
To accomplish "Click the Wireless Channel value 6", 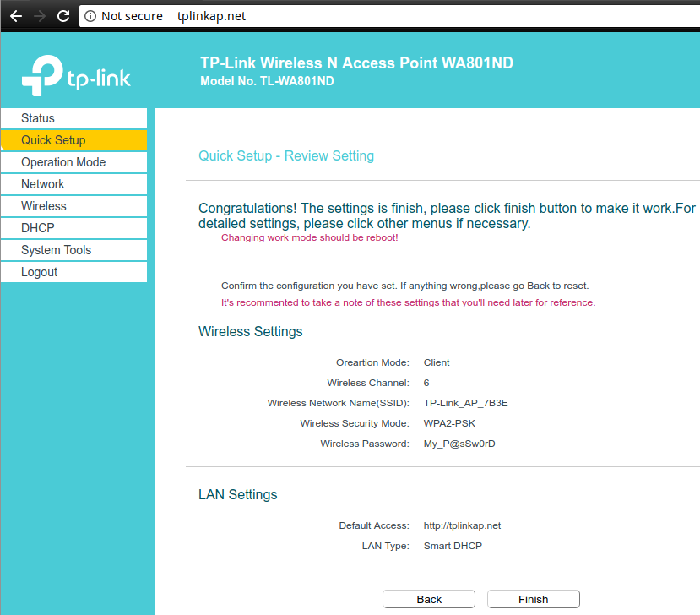I will pos(426,383).
